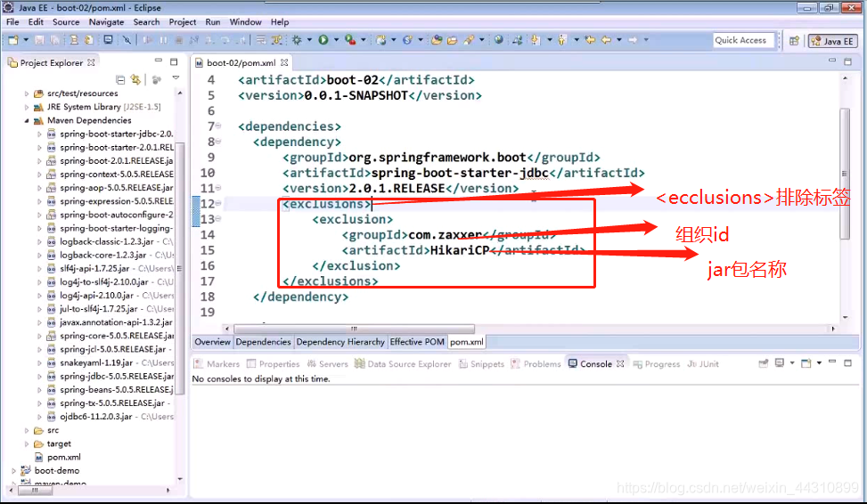Fold the exclusion element at line 13
Viewport: 867px width, 504px height.
(x=218, y=219)
